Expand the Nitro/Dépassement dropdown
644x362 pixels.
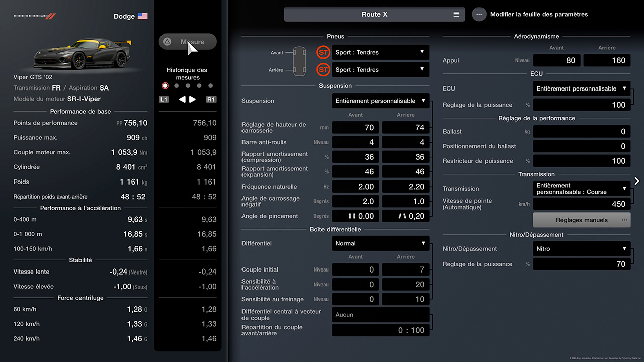(582, 249)
